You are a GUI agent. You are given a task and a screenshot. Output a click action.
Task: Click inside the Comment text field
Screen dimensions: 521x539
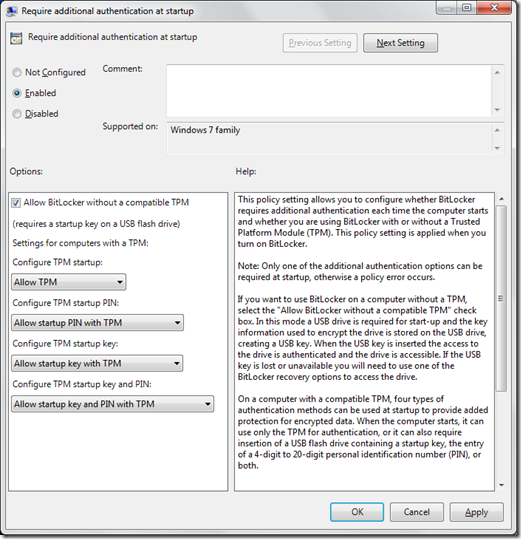point(329,91)
